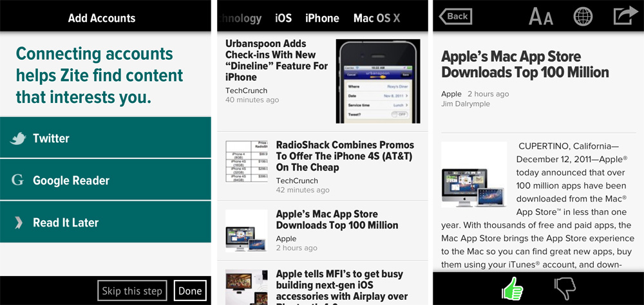Click the "2 hours ago" text in list
Screen dimensions: 644x305
pyautogui.click(x=296, y=248)
